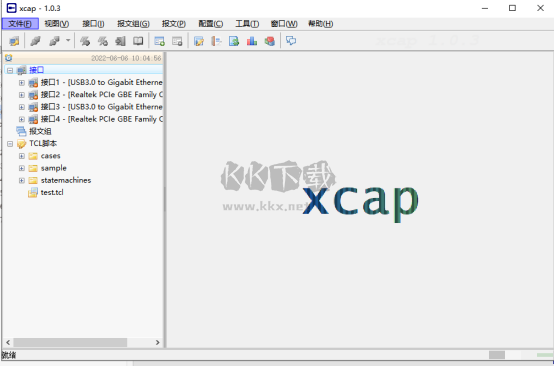This screenshot has height=366, width=554.
Task: Click the cases folder icon
Action: coord(33,156)
